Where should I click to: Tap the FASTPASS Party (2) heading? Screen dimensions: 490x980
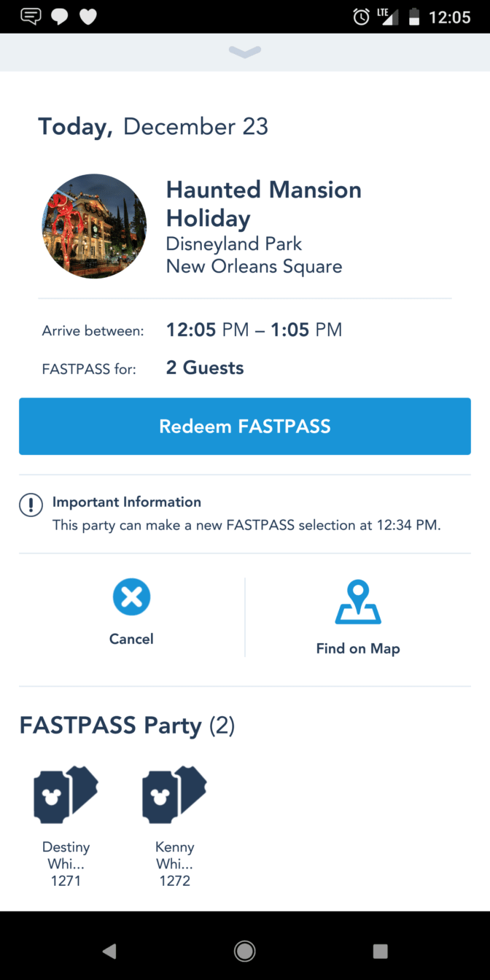coord(127,726)
